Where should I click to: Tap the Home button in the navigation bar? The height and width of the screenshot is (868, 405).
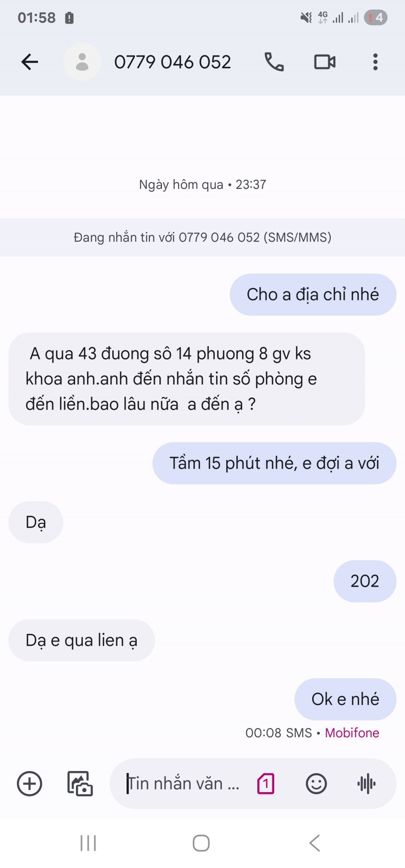pos(201,843)
